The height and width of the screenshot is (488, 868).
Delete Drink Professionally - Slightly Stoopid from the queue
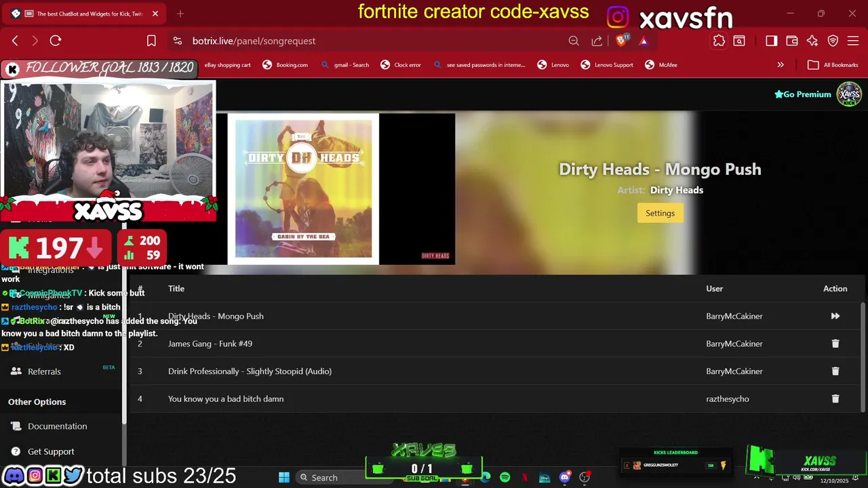pyautogui.click(x=835, y=371)
